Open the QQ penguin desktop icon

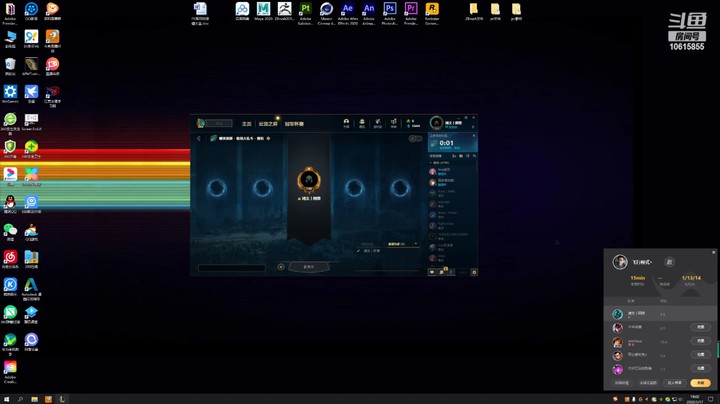pyautogui.click(x=10, y=204)
